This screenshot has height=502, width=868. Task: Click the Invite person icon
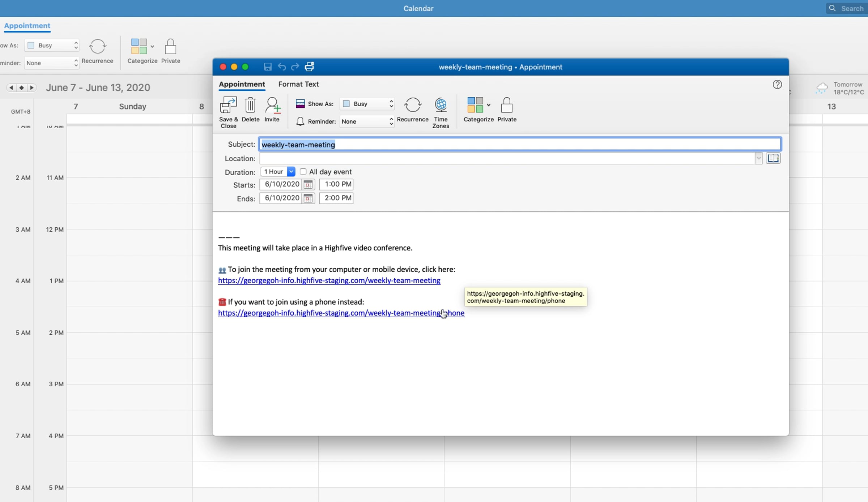pos(272,106)
